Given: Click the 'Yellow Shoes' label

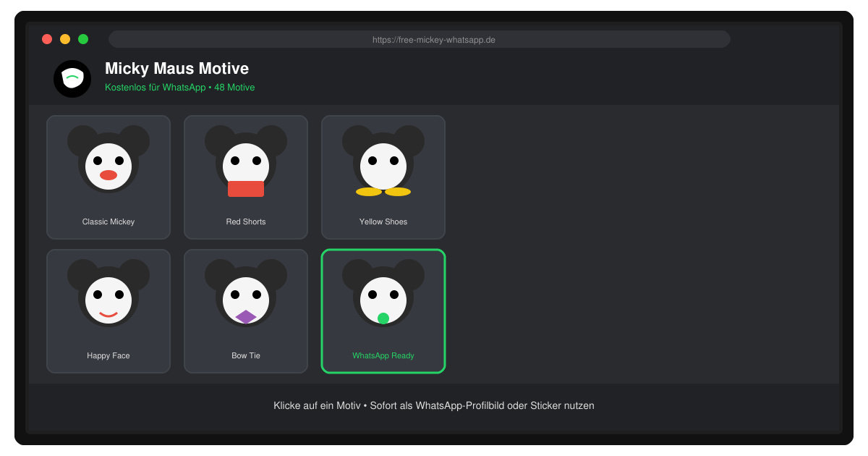Looking at the screenshot, I should click(x=383, y=221).
